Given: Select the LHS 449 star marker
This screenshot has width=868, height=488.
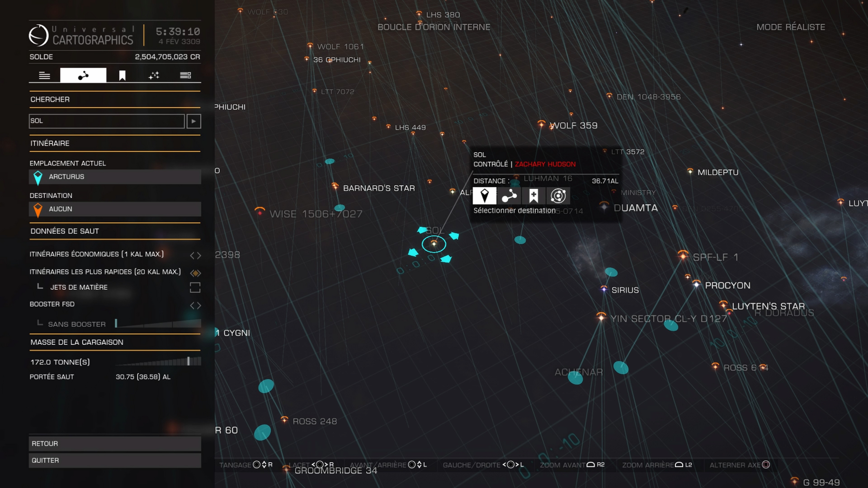Looking at the screenshot, I should [388, 127].
